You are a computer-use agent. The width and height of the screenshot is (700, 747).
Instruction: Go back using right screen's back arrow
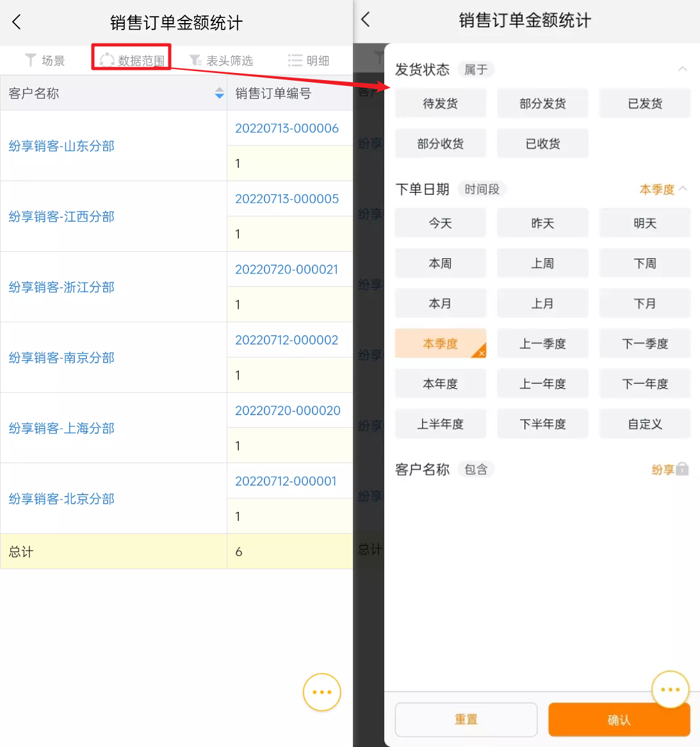click(365, 19)
